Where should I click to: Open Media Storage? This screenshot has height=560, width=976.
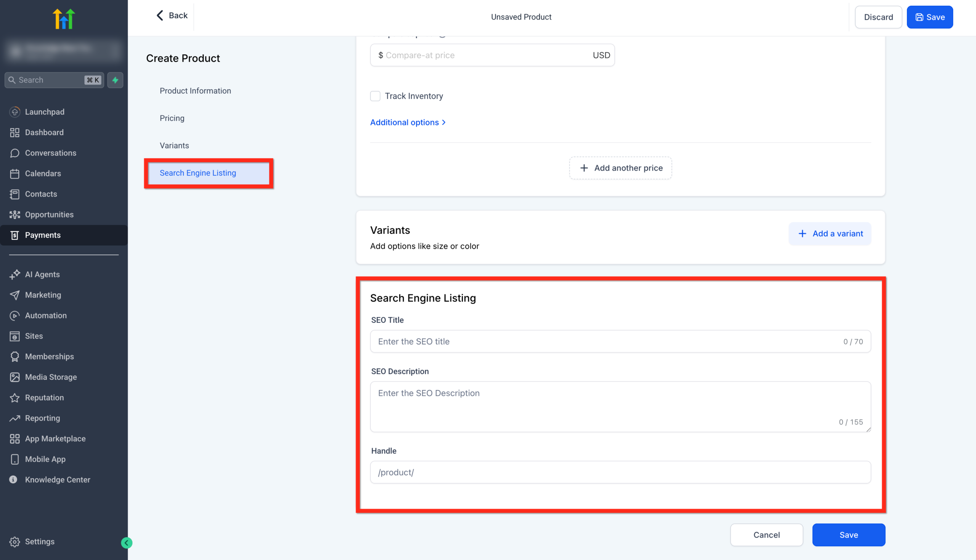click(51, 377)
